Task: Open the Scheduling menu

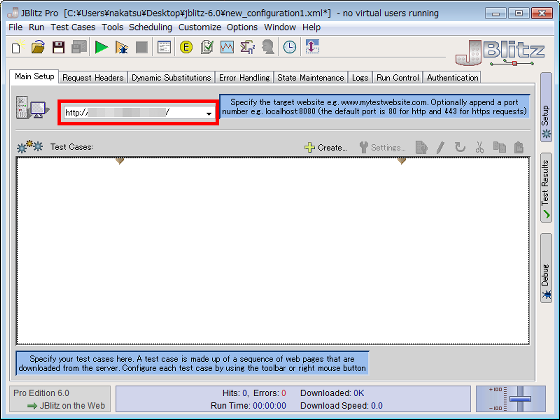Action: 150,27
